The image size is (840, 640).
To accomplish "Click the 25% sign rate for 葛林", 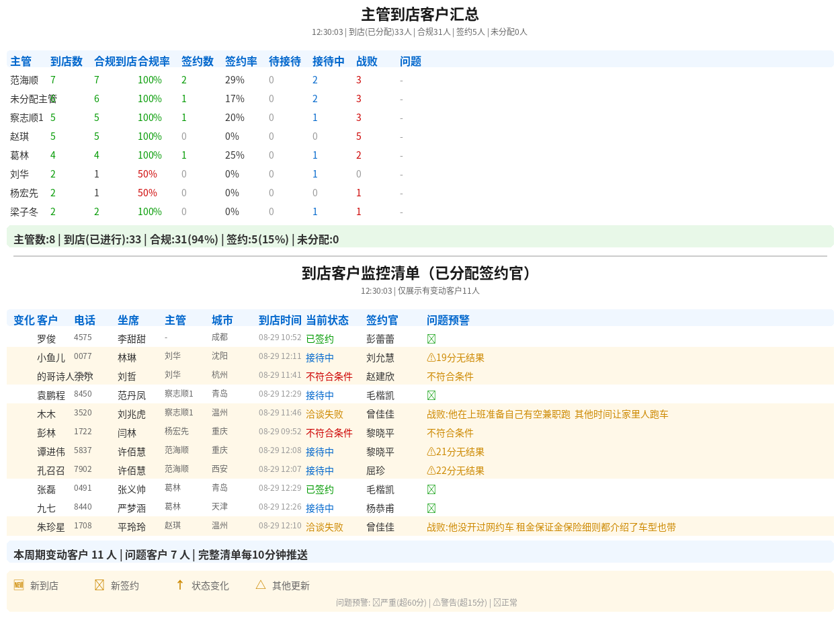I will pyautogui.click(x=235, y=155).
